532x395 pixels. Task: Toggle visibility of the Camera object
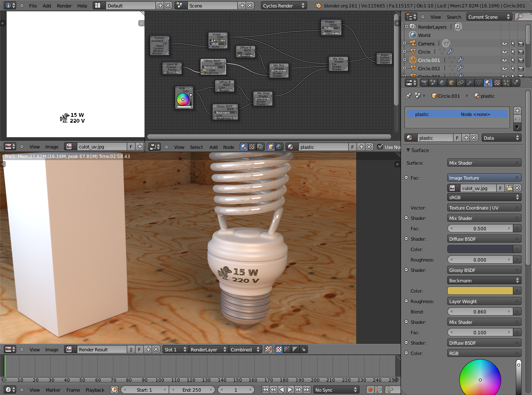tap(504, 44)
